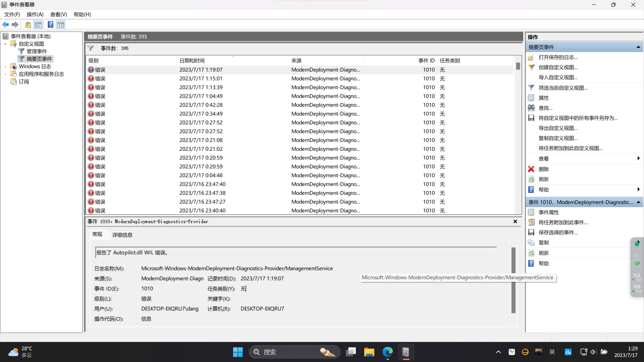Click the back arrow toolbar icon
The width and height of the screenshot is (644, 362).
click(5, 24)
